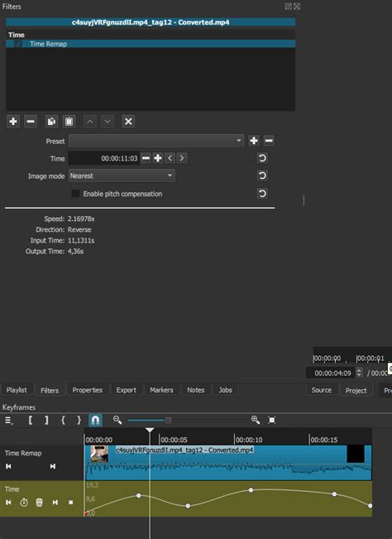Select the keyframe at the first curve peak
The width and height of the screenshot is (392, 539).
click(x=139, y=495)
